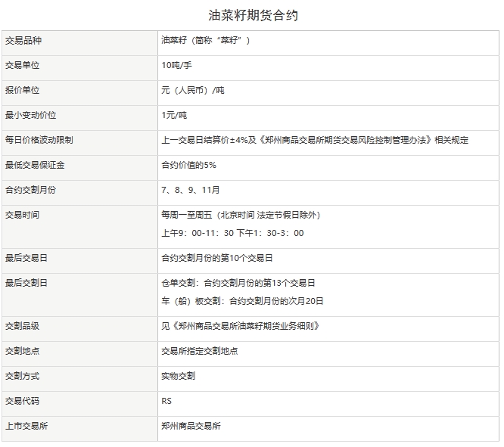Image resolution: width=504 pixels, height=447 pixels.
Task: Select the 报价单位 row label
Action: [22, 91]
